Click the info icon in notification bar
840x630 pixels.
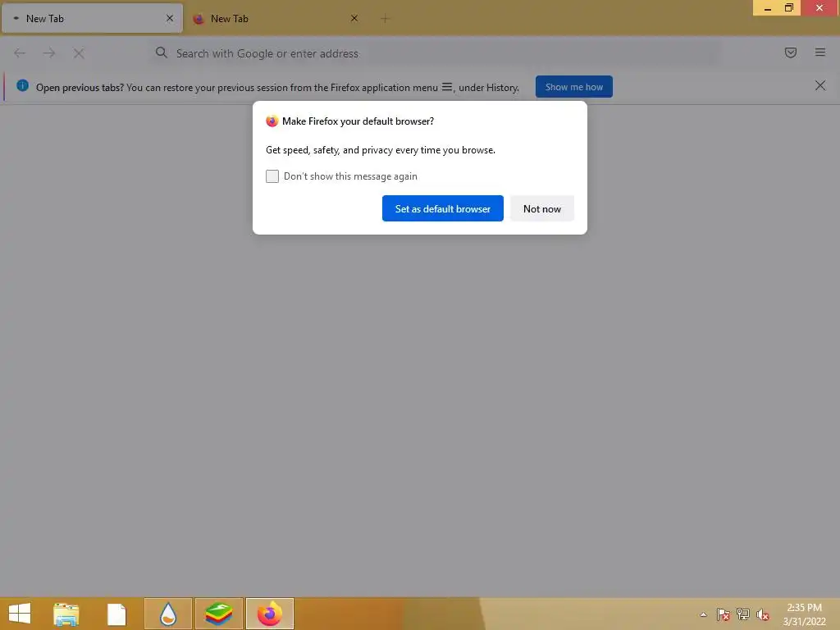coord(22,85)
